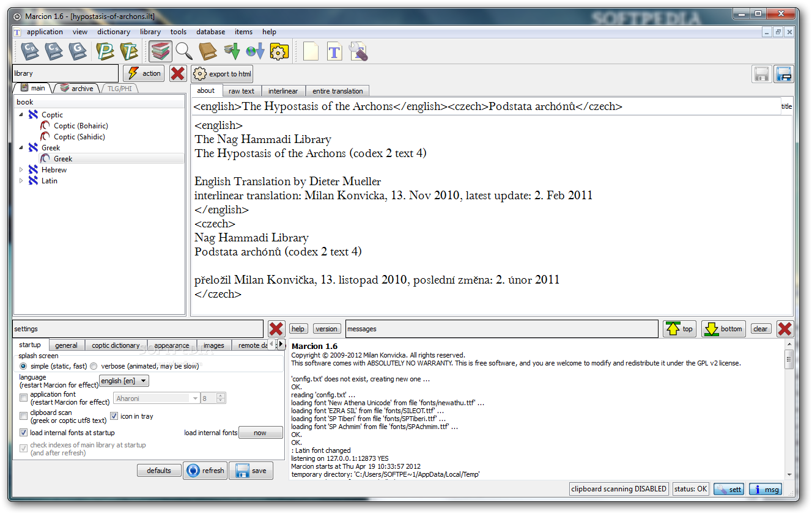Image resolution: width=812 pixels, height=514 pixels.
Task: Open the Cs Coptic dictionary book icon
Action: tap(54, 51)
